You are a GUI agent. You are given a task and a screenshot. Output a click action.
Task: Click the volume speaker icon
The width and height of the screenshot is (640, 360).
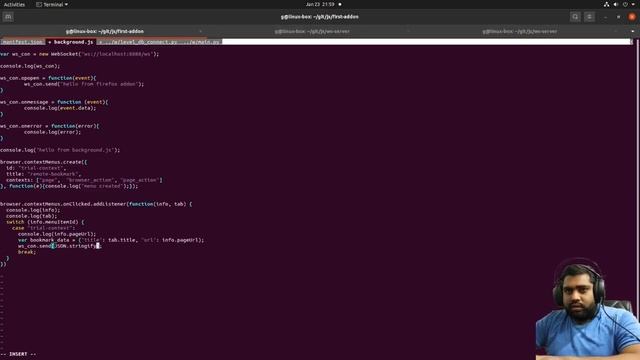coord(616,4)
